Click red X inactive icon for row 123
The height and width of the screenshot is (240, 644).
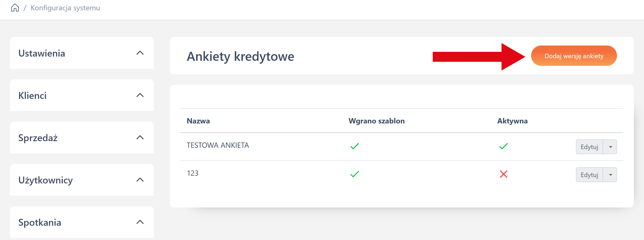503,174
